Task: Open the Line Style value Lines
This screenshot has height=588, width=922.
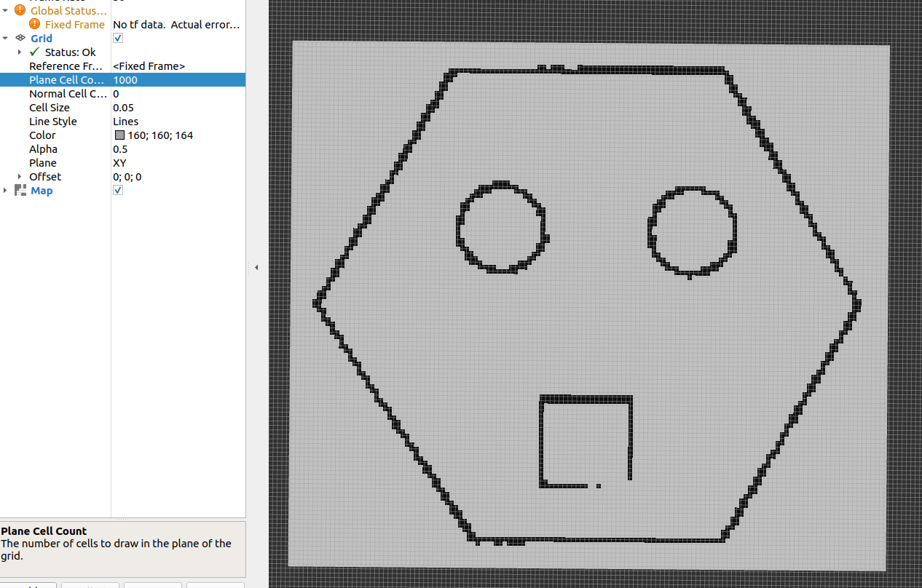Action: tap(125, 122)
